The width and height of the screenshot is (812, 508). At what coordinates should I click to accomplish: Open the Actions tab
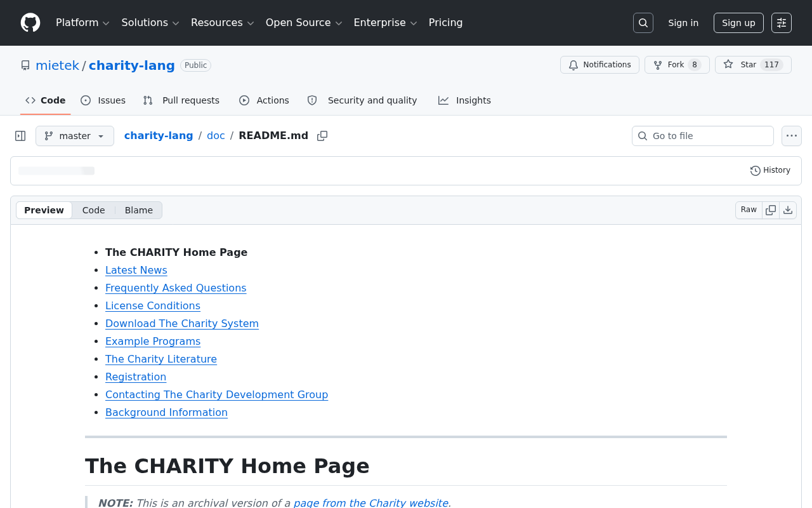(x=264, y=100)
